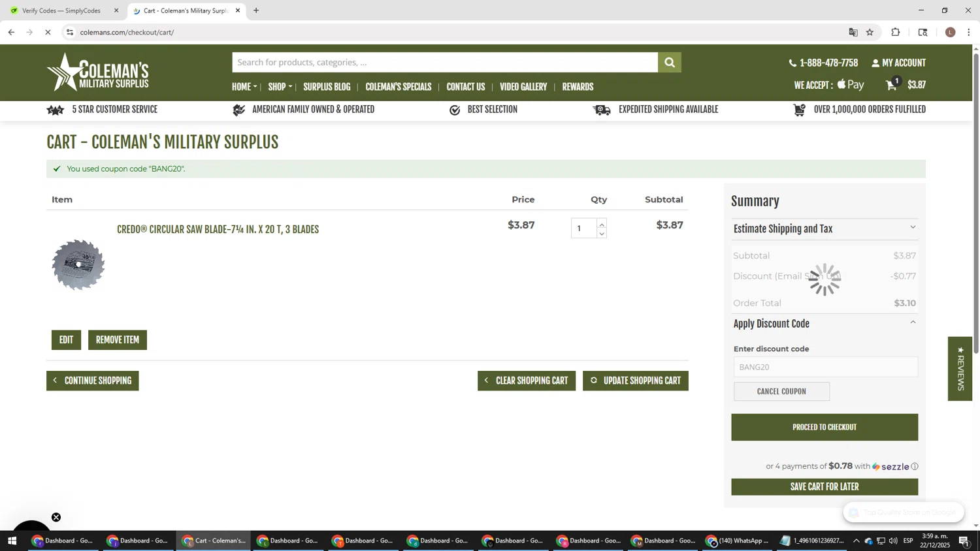
Task: Click Continue Shopping button
Action: pyautogui.click(x=92, y=381)
